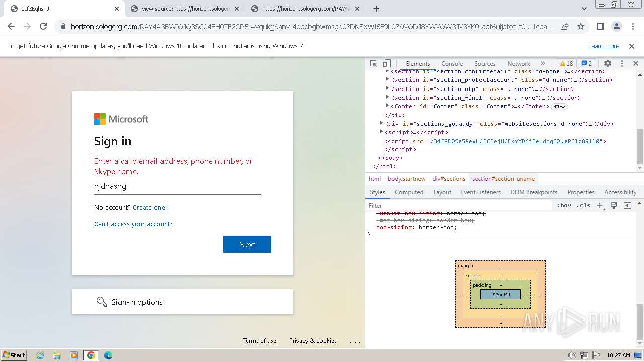Image resolution: width=644 pixels, height=362 pixels.
Task: Share this page icon in address bar
Action: [x=565, y=26]
